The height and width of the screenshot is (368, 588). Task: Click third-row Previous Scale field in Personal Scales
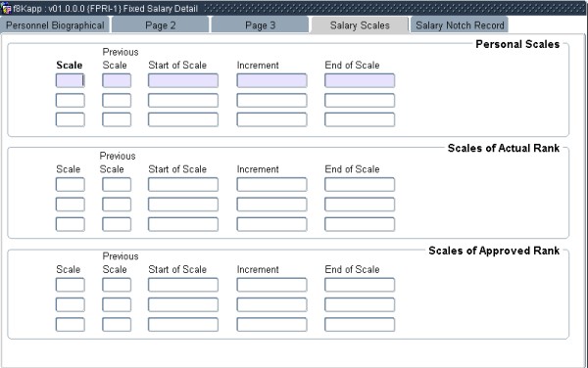tap(117, 119)
